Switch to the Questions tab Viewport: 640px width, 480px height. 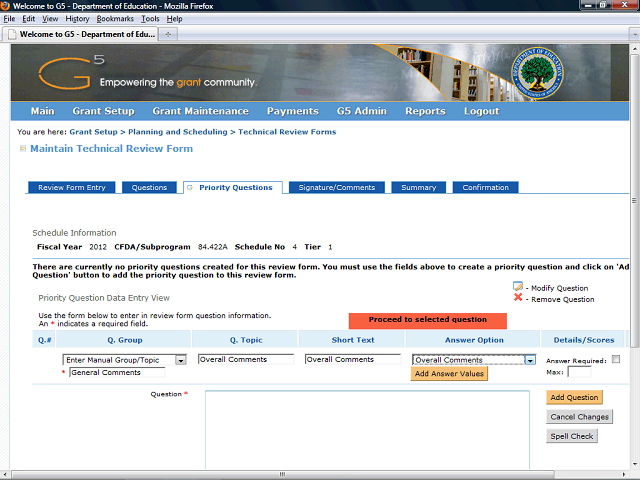149,187
